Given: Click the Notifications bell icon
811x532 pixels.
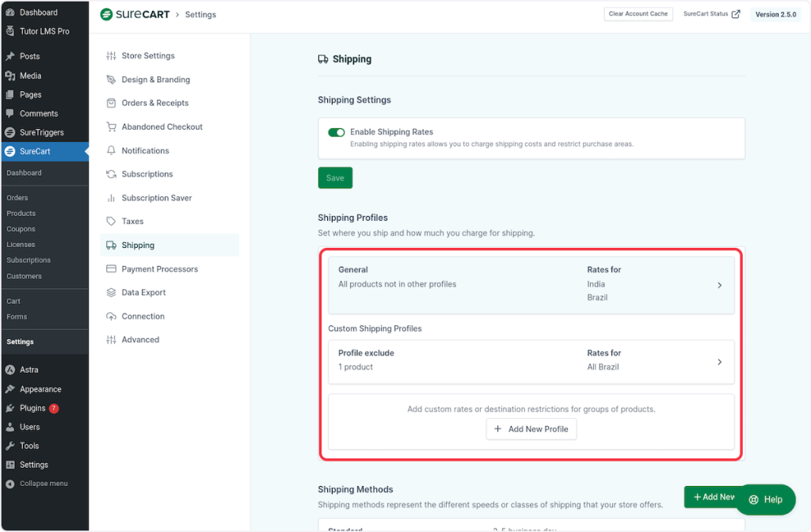Looking at the screenshot, I should coord(111,150).
